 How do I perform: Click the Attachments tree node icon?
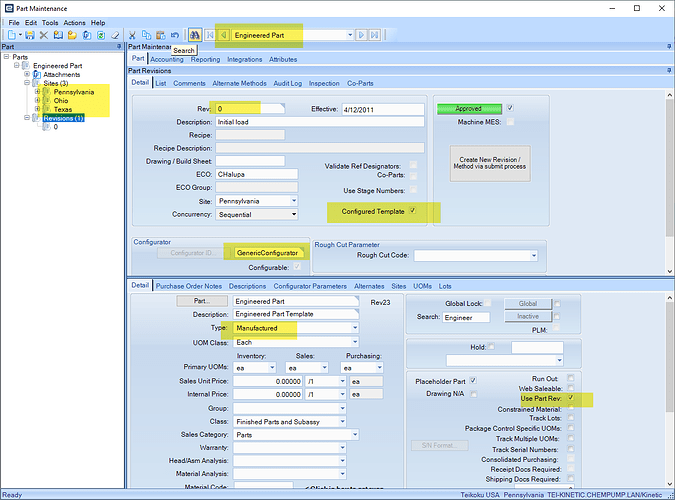click(37, 75)
